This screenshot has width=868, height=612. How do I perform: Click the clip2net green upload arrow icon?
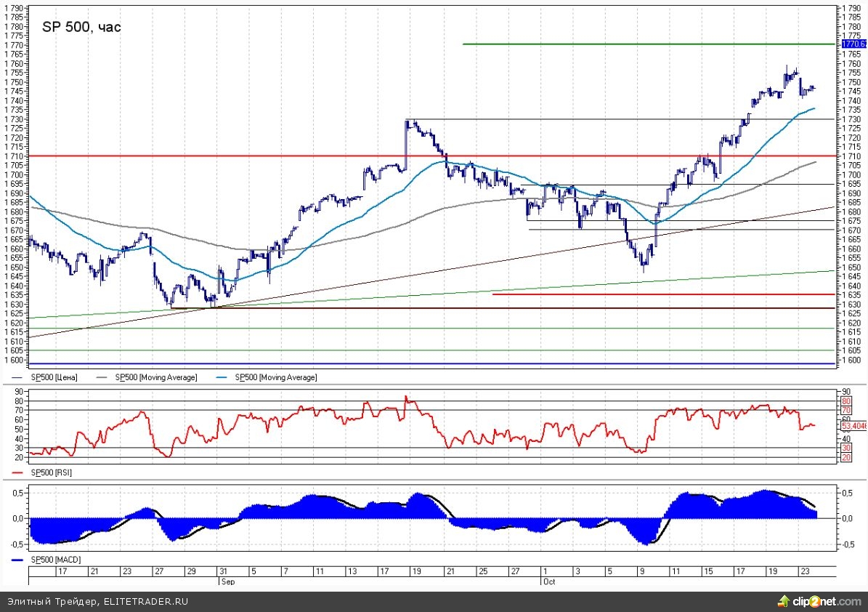pos(782,601)
